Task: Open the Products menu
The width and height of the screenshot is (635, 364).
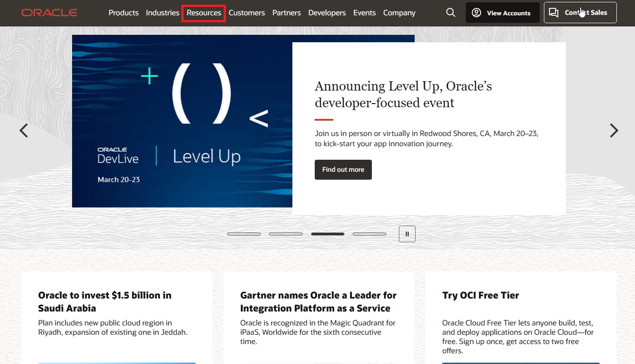Action: 124,13
